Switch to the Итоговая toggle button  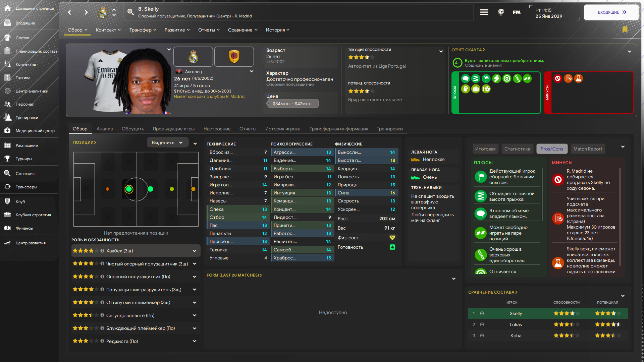click(485, 149)
